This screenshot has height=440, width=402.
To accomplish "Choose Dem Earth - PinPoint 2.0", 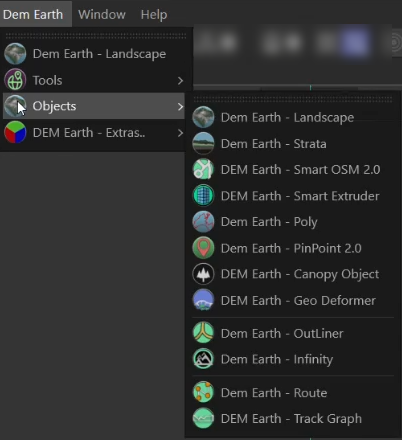I will (293, 248).
